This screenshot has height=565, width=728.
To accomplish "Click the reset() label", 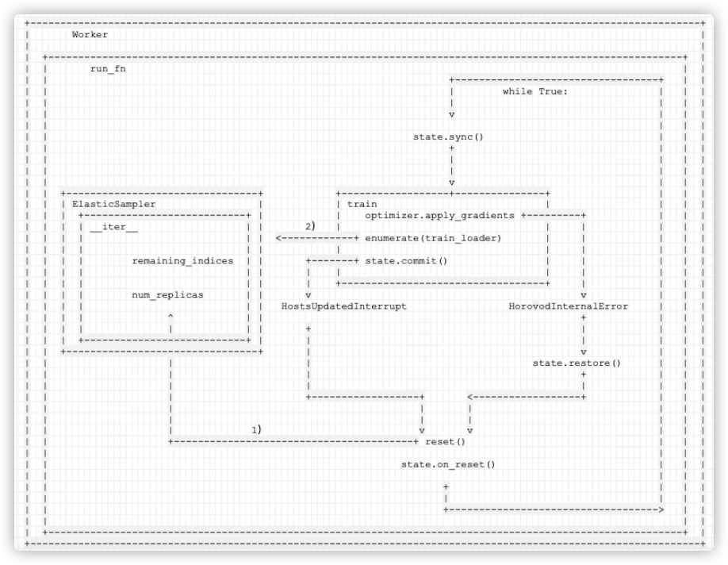I will pyautogui.click(x=445, y=442).
